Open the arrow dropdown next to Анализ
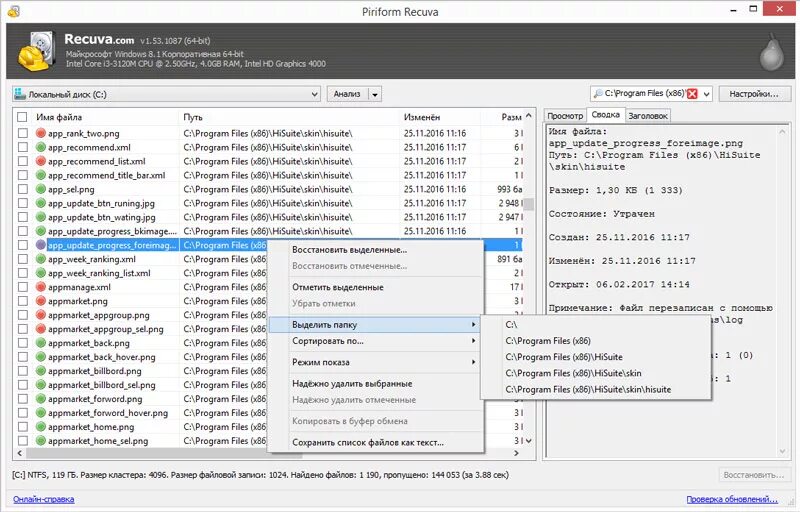The image size is (800, 512). click(375, 94)
